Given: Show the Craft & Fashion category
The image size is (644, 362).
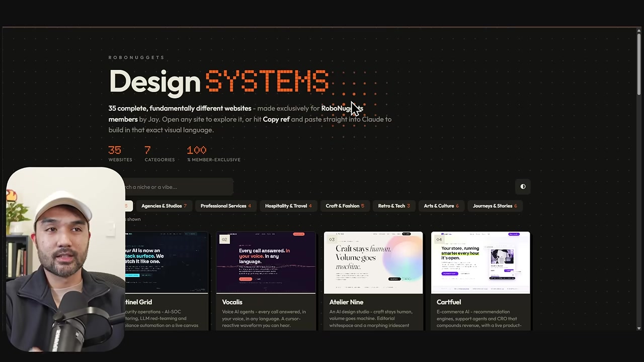Looking at the screenshot, I should [345, 206].
